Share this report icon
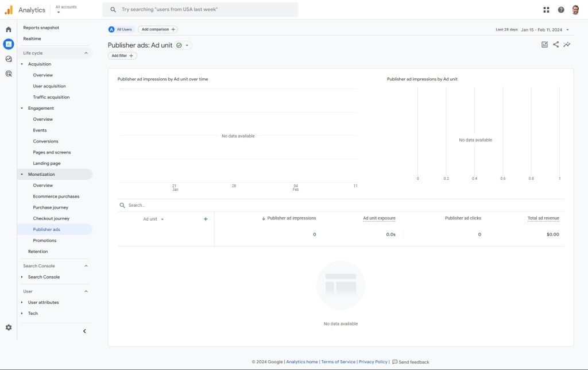The image size is (588, 370). coord(556,44)
